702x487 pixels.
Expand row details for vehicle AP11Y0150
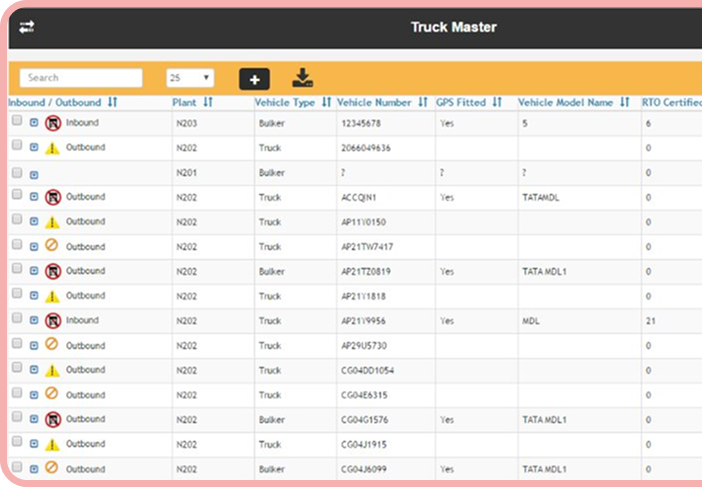(34, 222)
